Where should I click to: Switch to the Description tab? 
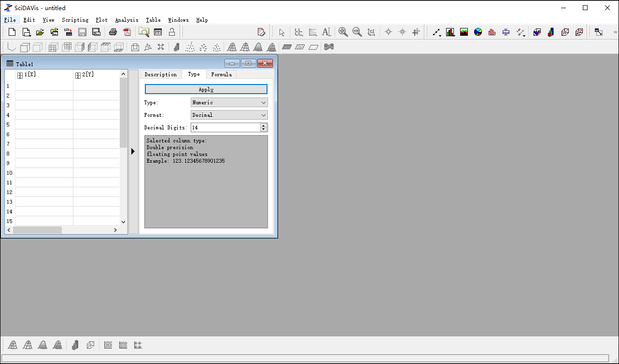coord(160,74)
